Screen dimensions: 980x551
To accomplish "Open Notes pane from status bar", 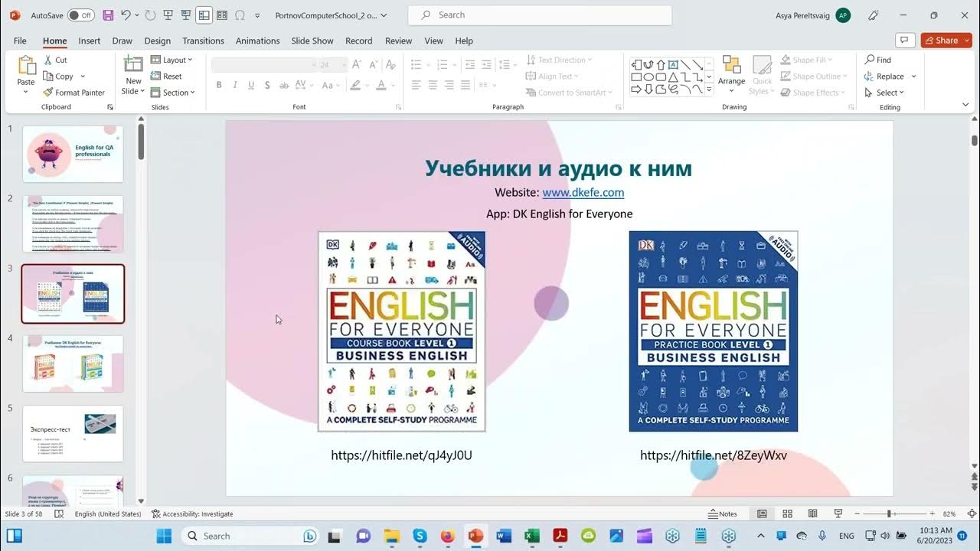I will tap(723, 514).
